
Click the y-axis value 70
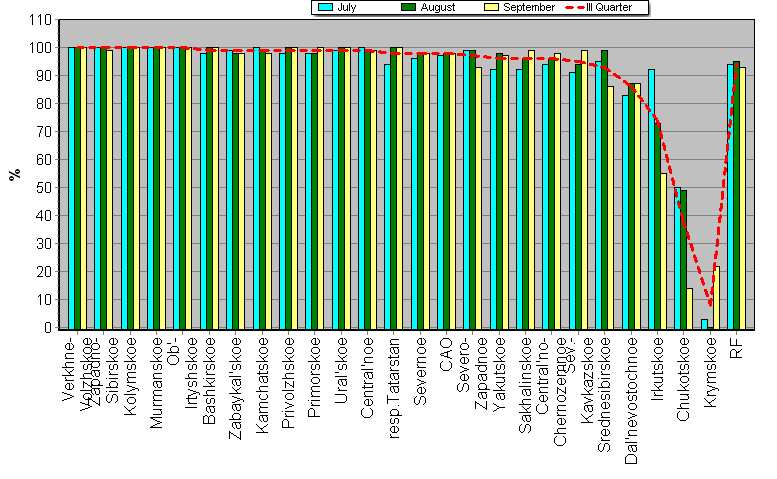(x=44, y=132)
